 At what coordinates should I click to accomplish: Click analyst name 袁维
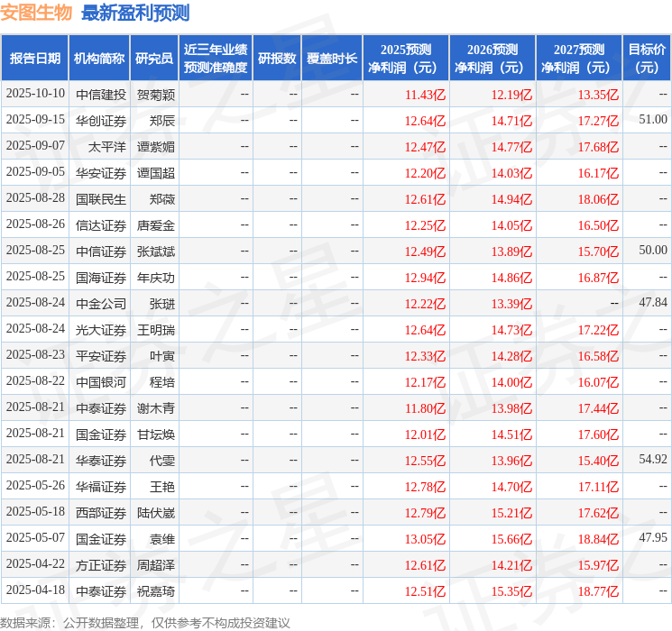(162, 539)
